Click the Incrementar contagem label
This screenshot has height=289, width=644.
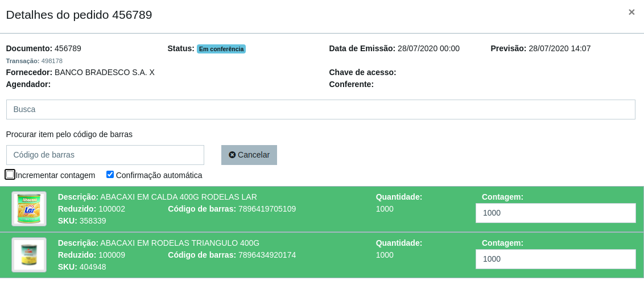(x=55, y=175)
